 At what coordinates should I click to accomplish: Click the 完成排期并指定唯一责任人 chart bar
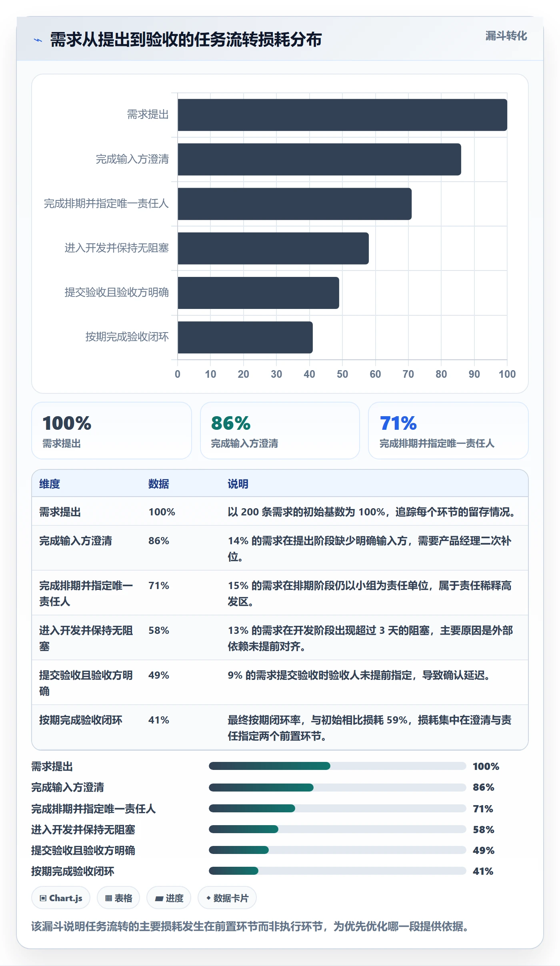(295, 204)
